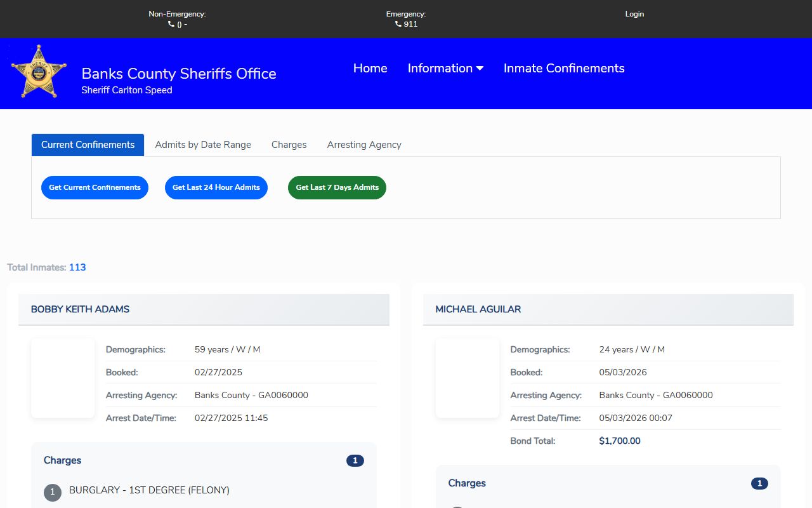This screenshot has height=508, width=812.
Task: Click Get Last 24 Hour Admits button
Action: pyautogui.click(x=216, y=187)
